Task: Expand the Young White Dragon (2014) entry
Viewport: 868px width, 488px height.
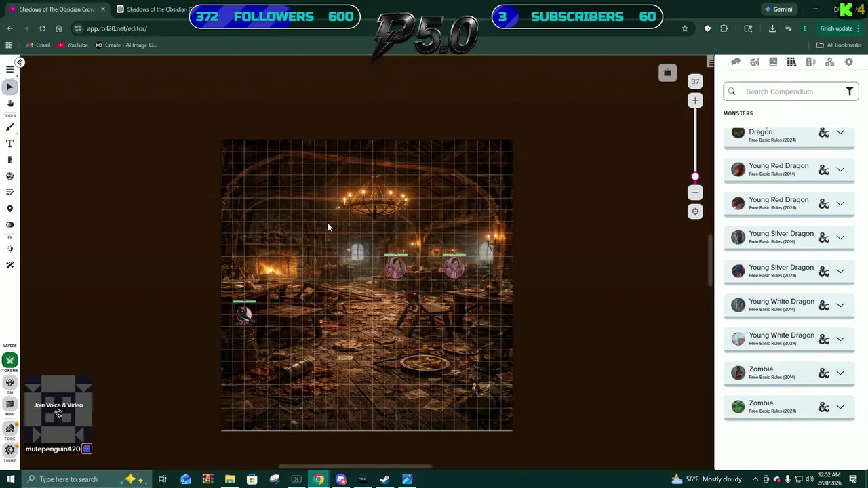Action: tap(840, 305)
